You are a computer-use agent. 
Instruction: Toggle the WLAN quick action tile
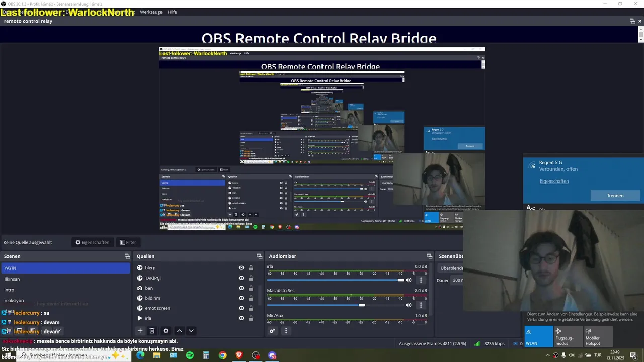coord(538,336)
